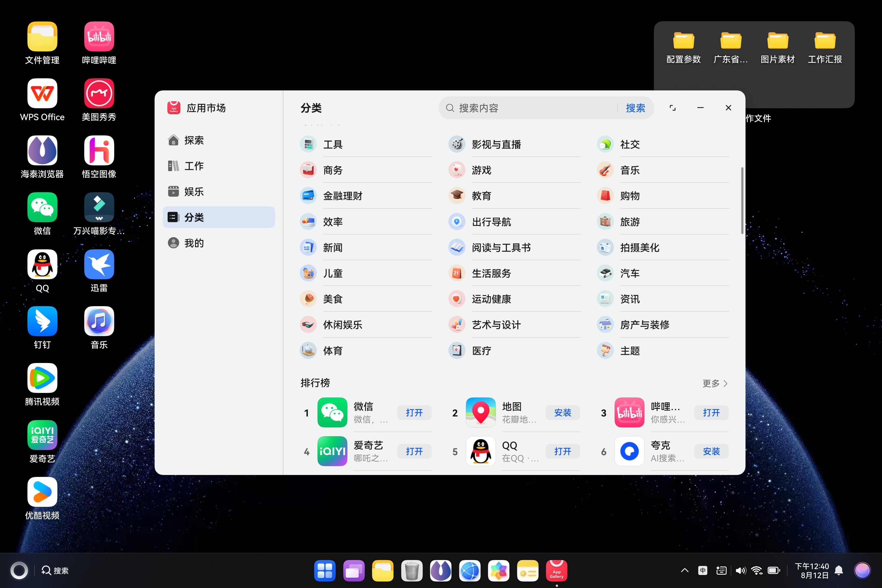882x588 pixels.
Task: Launch WPS Office from the desktop
Action: click(x=42, y=100)
